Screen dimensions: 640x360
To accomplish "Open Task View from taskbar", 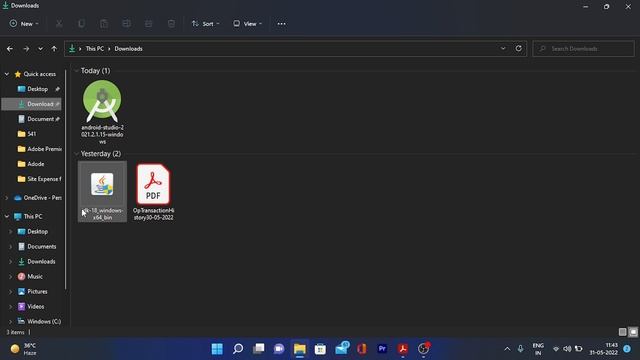I will point(258,349).
